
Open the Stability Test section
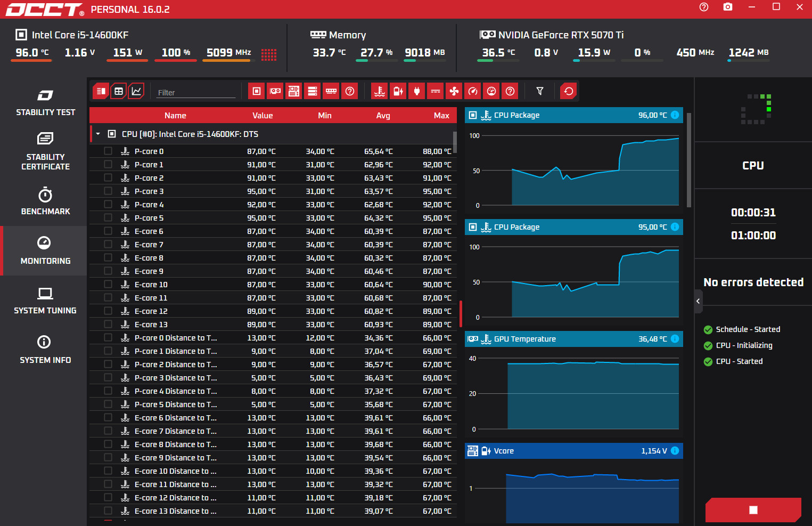pyautogui.click(x=45, y=102)
